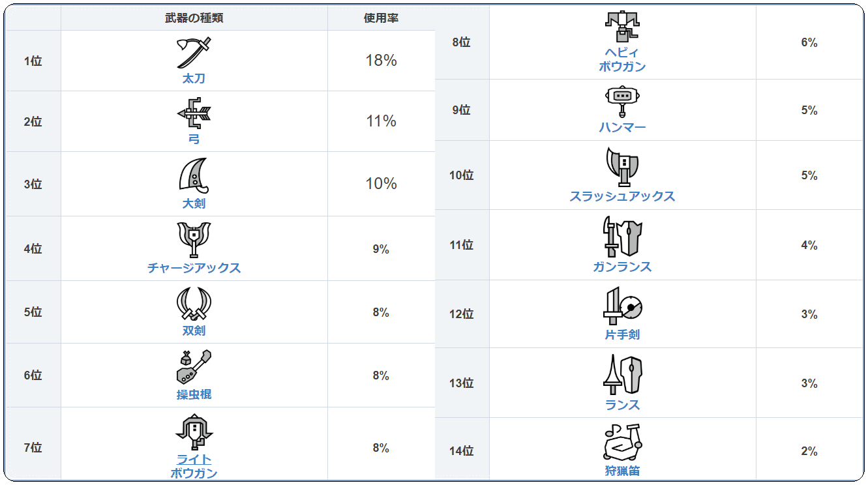
Task: Click the Light Bowgun weapon icon
Action: [x=194, y=432]
